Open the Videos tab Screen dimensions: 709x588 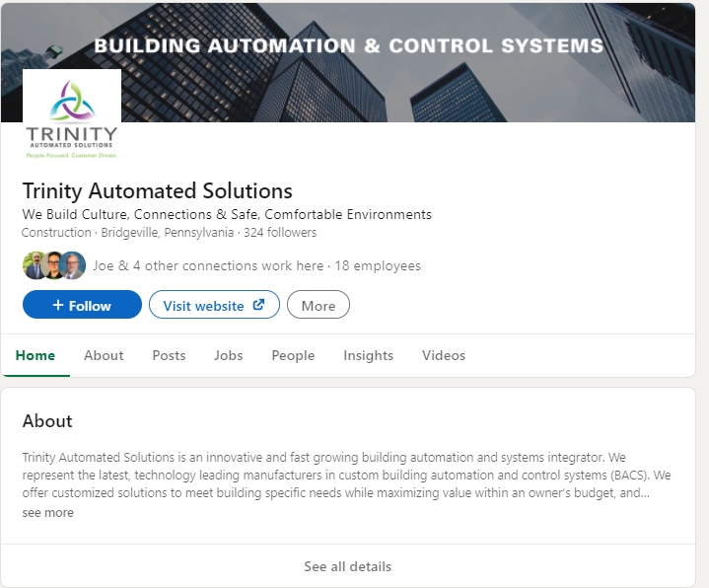(444, 355)
